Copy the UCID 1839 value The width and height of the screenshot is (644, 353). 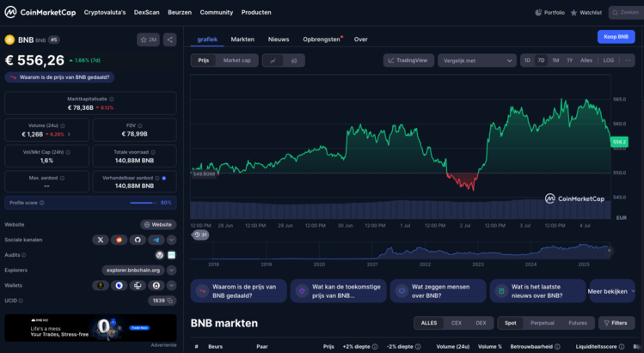169,301
